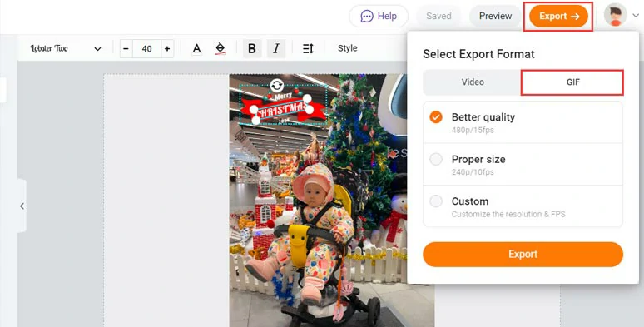Toggle Bold formatting
The image size is (644, 327).
252,48
